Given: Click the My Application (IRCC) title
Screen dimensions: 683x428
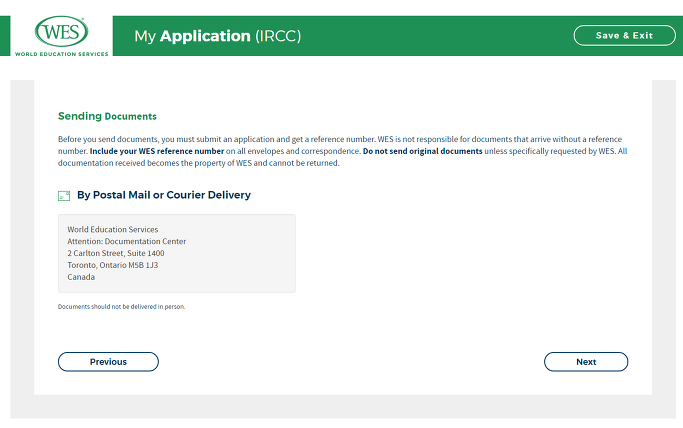Looking at the screenshot, I should pyautogui.click(x=218, y=36).
